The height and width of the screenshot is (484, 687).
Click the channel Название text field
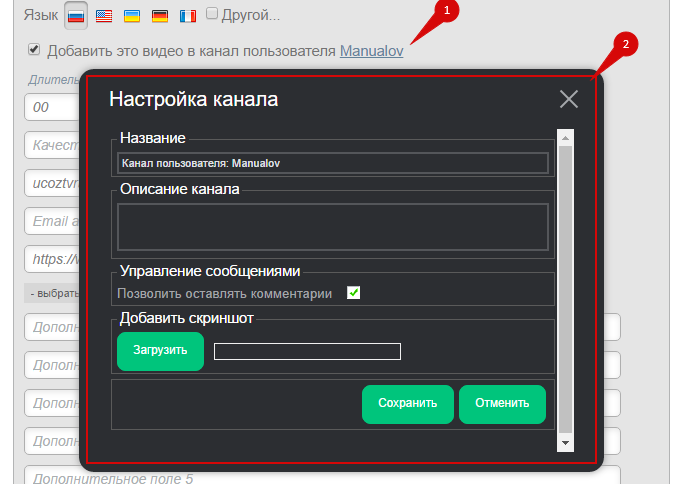click(332, 162)
